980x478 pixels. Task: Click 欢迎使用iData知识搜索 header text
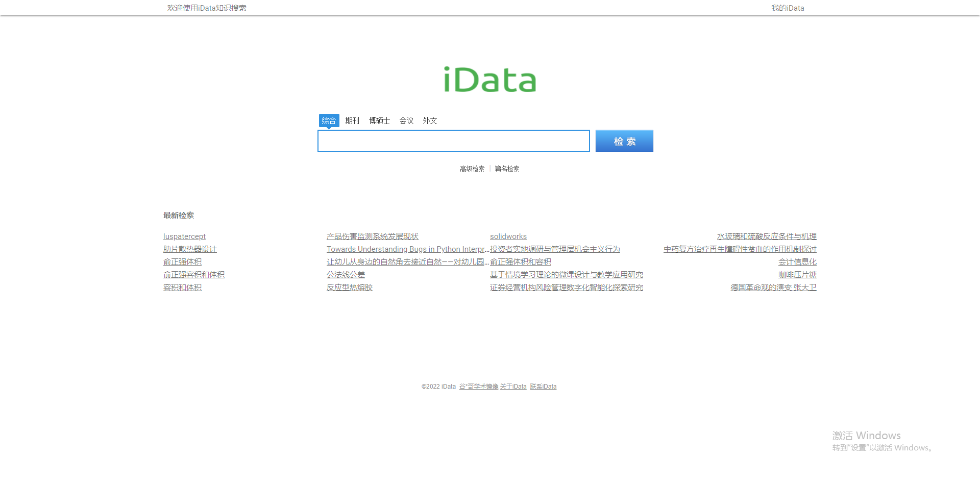click(207, 8)
